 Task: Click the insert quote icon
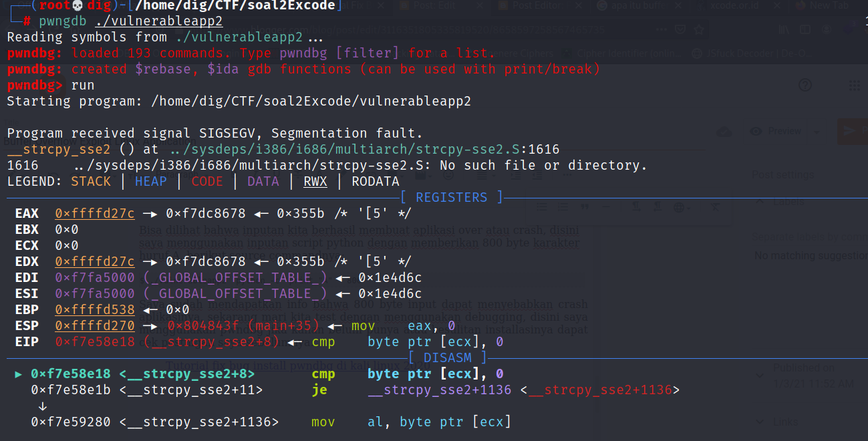[x=585, y=207]
